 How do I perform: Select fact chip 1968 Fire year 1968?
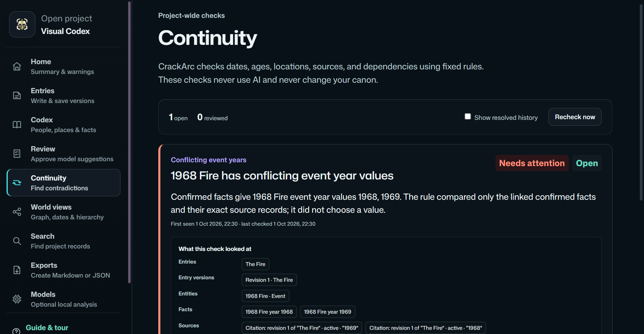click(x=269, y=312)
